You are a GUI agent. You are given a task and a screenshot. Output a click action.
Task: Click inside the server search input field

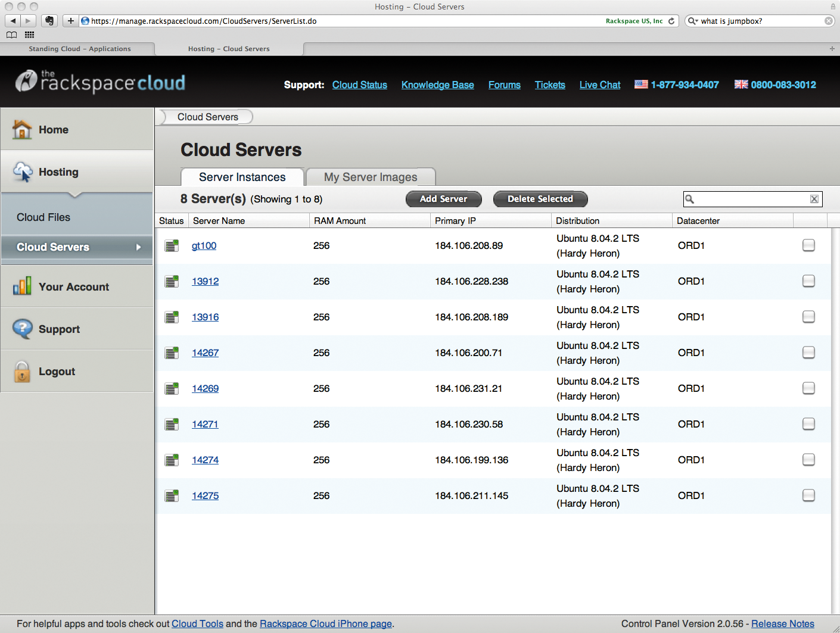point(752,199)
